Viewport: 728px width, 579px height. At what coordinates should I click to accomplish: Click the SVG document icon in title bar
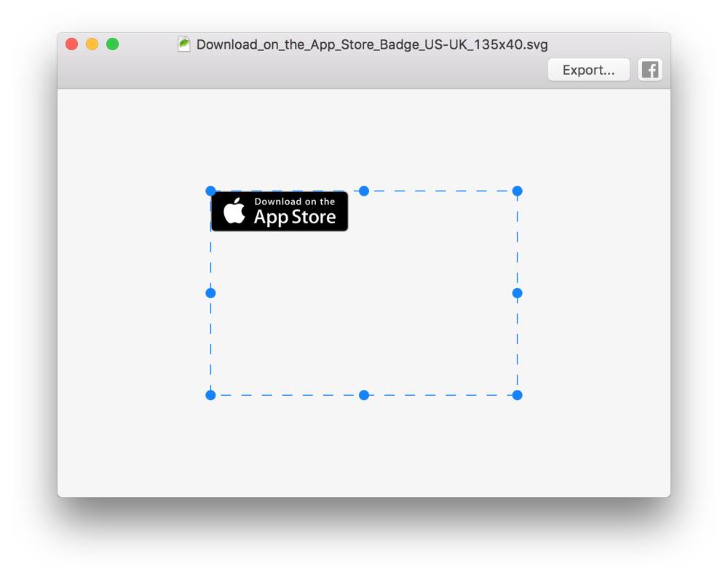(x=184, y=44)
